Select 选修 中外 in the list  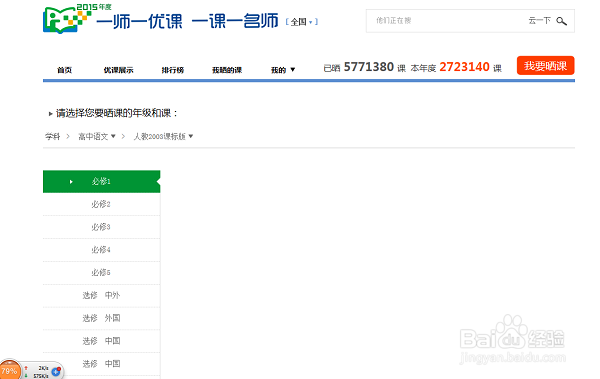(101, 295)
